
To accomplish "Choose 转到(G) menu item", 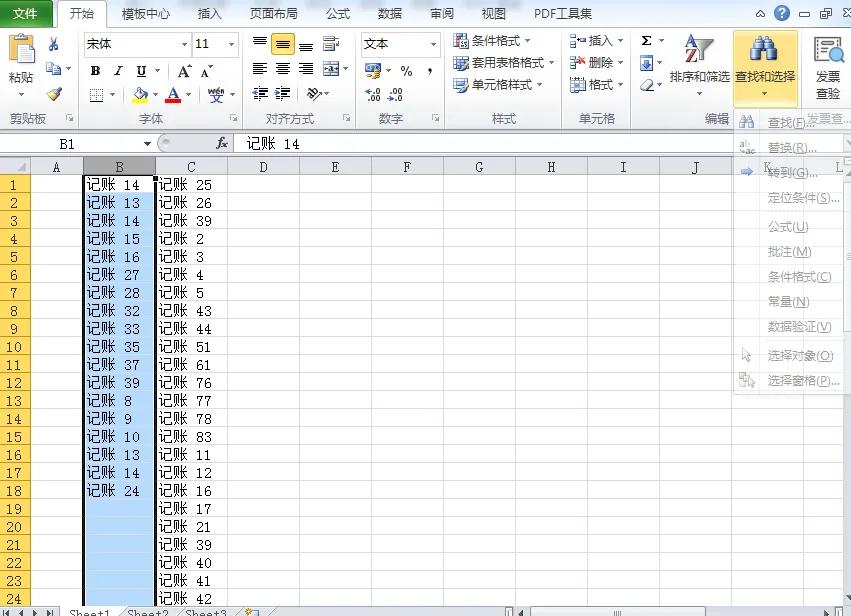I will (792, 173).
